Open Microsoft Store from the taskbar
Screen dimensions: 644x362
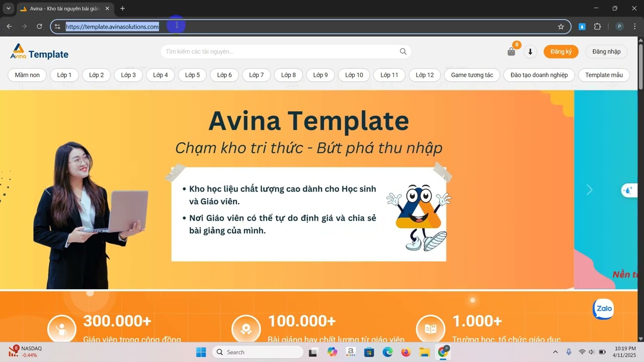[x=369, y=352]
